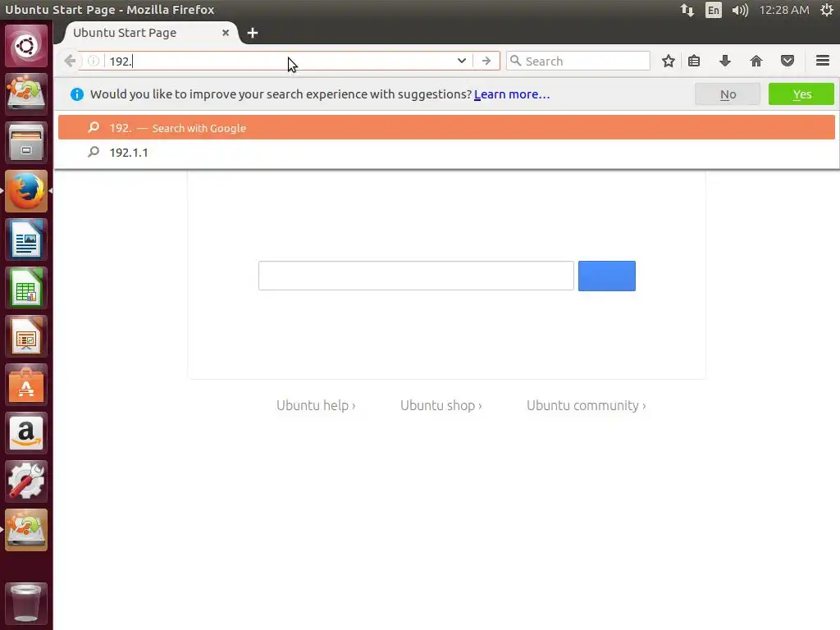Open the Trash in the launcher
Screen dimensions: 840x630
pyautogui.click(x=26, y=603)
